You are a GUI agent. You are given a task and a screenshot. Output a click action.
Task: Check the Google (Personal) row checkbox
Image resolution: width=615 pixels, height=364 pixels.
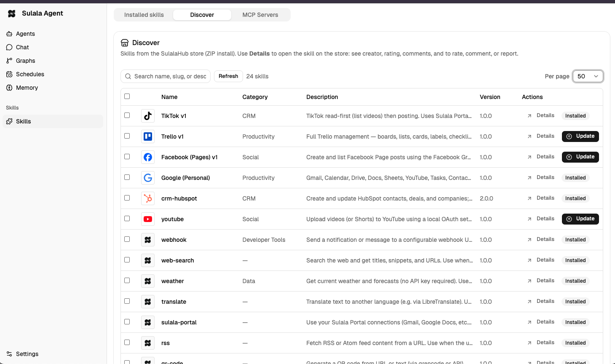point(127,177)
